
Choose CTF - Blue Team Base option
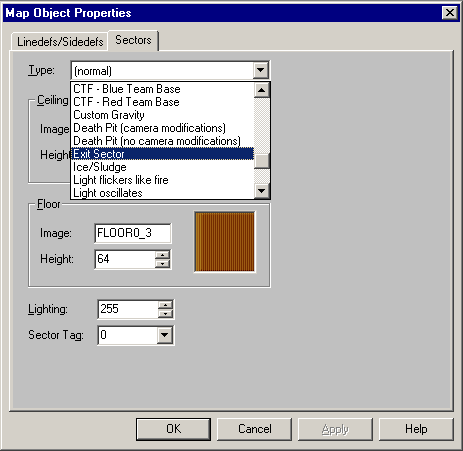pos(162,89)
